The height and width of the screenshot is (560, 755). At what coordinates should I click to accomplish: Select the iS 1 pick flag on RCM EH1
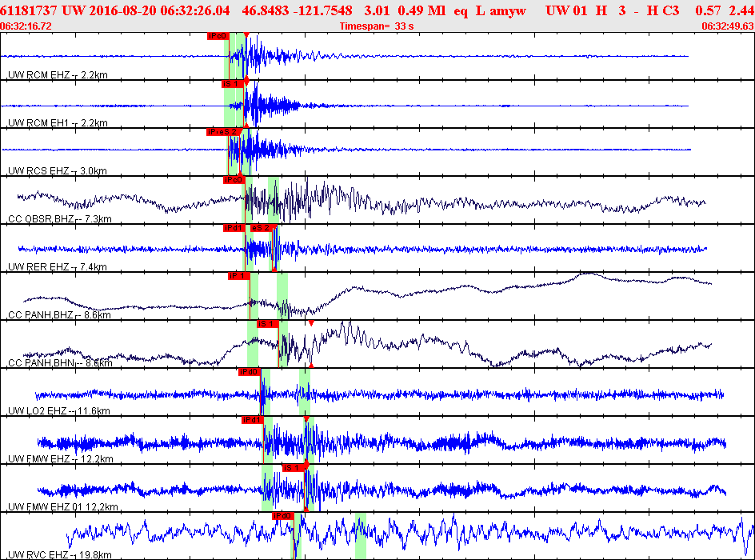tap(233, 84)
